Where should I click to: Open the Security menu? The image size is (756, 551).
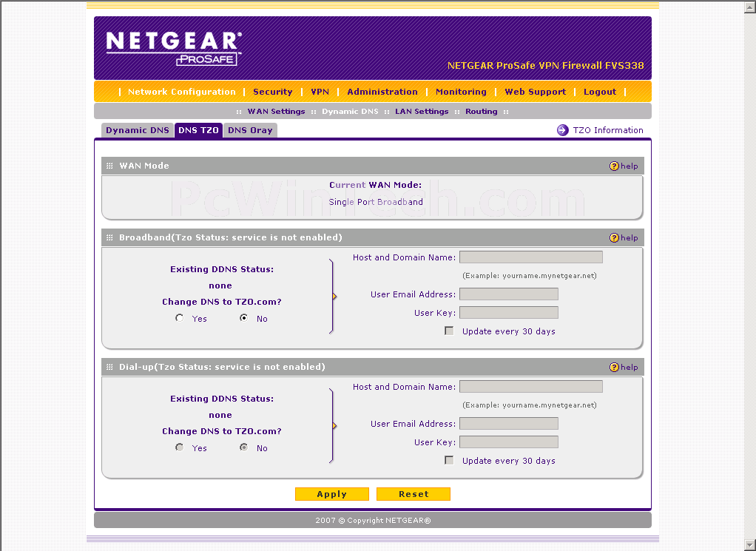click(273, 92)
